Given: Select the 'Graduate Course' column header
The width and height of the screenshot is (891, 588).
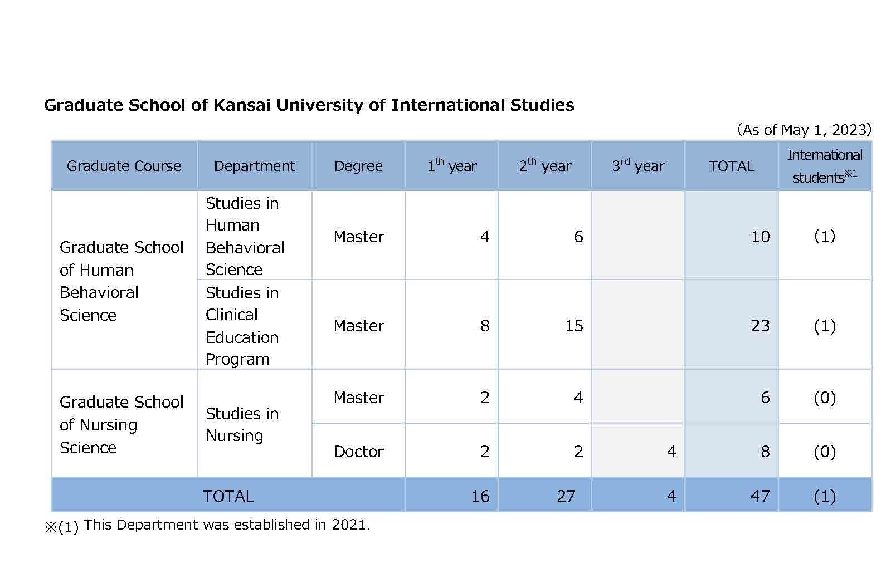Looking at the screenshot, I should point(124,166).
